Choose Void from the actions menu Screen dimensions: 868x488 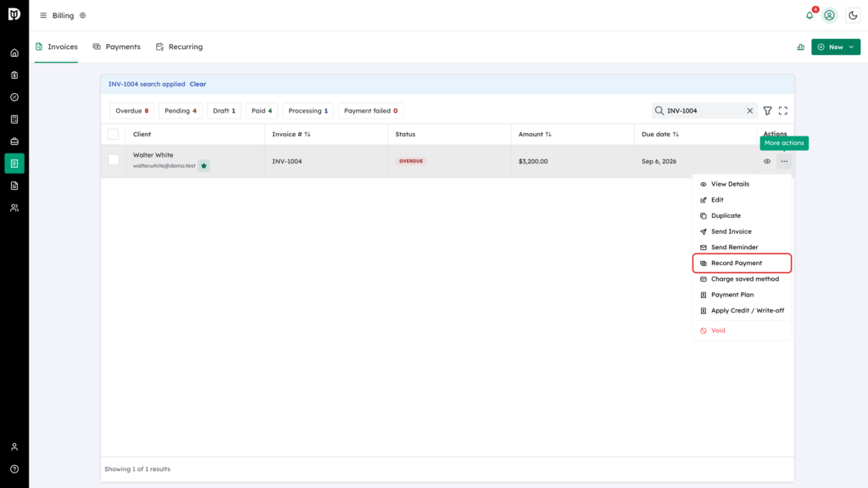(742, 330)
